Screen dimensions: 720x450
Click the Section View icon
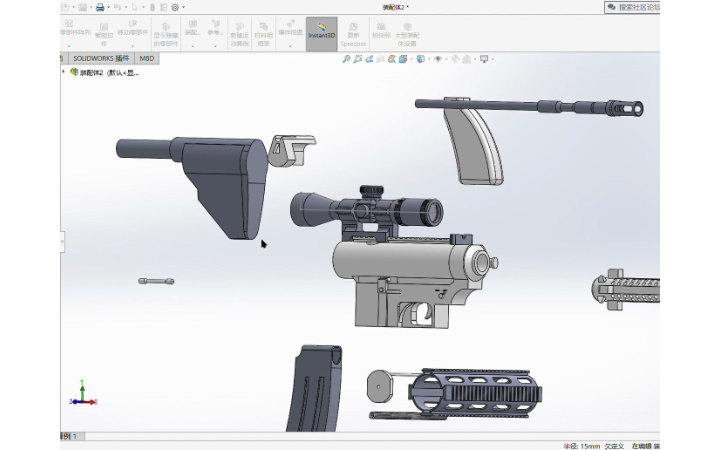pos(380,59)
